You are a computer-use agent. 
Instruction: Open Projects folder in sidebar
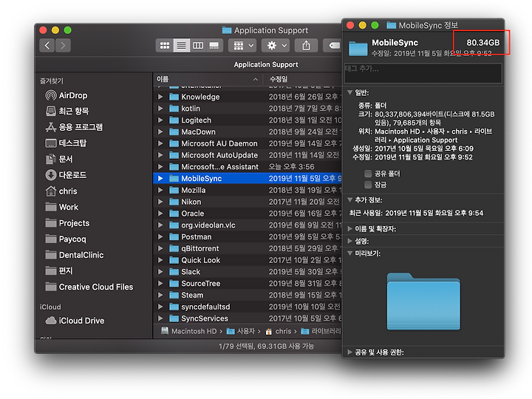pyautogui.click(x=67, y=223)
